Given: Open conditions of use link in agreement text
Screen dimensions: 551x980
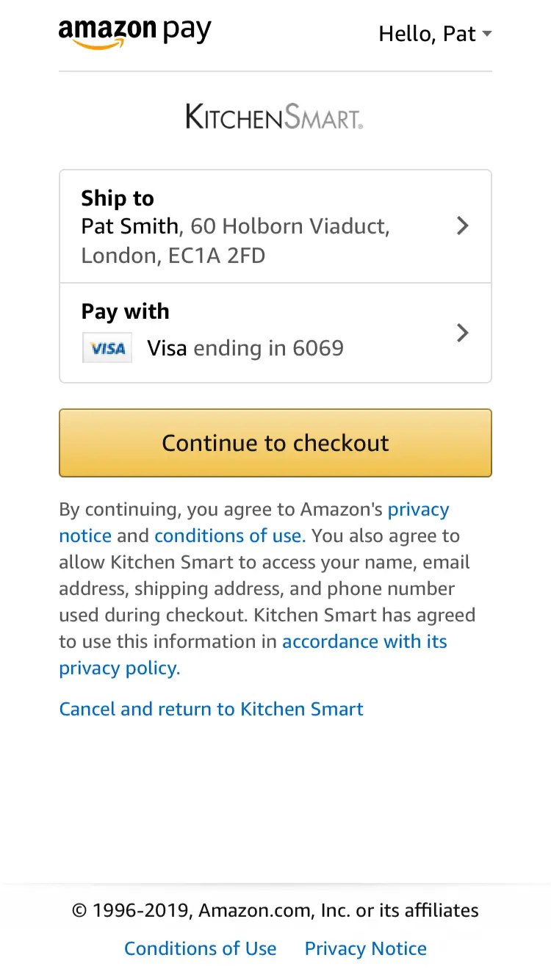Looking at the screenshot, I should (x=229, y=536).
